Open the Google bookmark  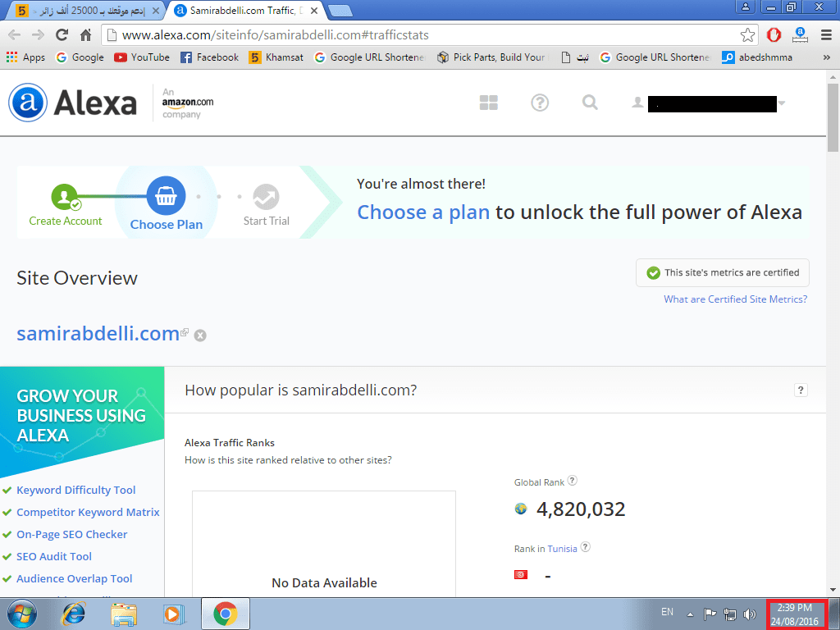(x=80, y=57)
